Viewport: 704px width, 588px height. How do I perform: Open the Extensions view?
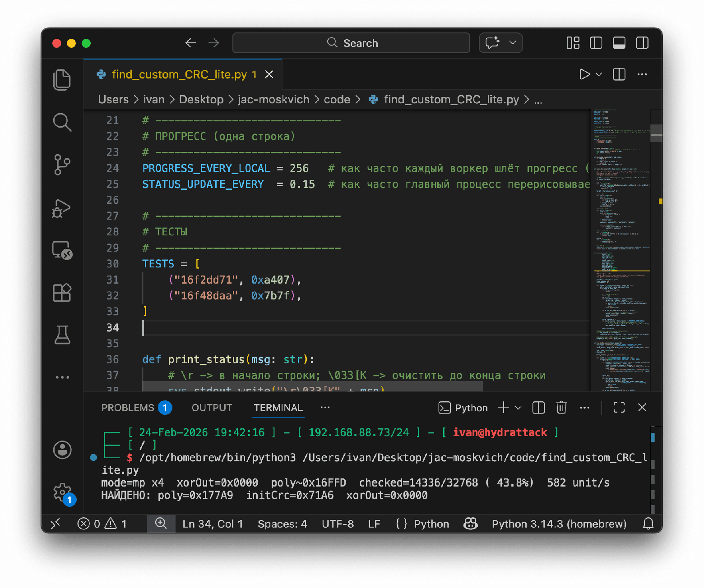point(62,293)
